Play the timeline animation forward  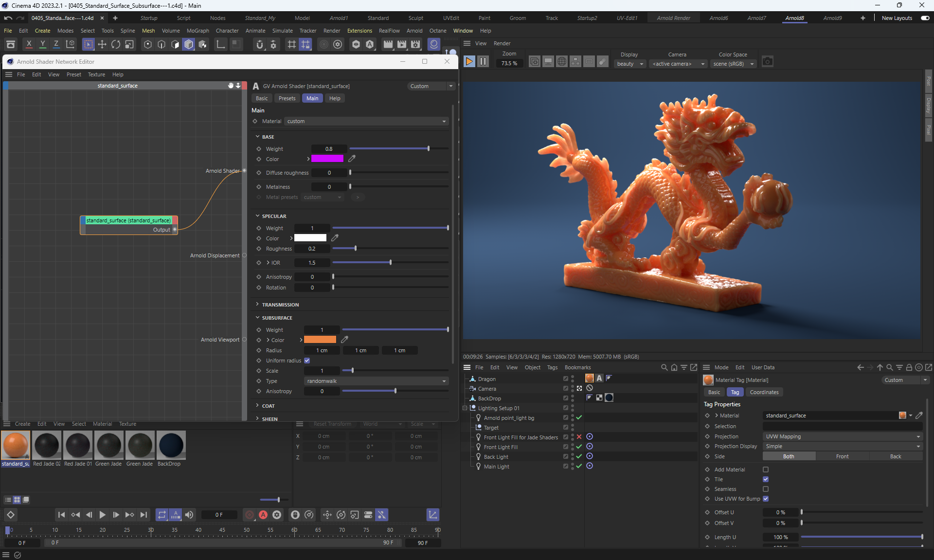[102, 515]
